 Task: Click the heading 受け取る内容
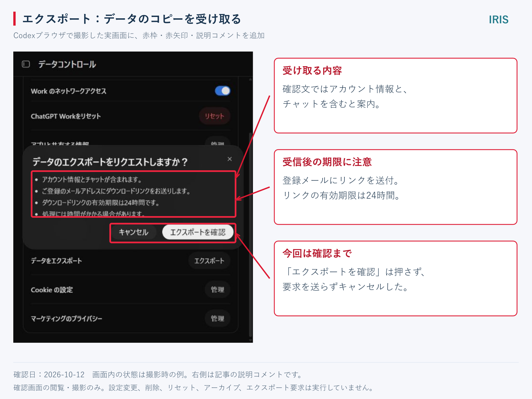click(x=312, y=70)
